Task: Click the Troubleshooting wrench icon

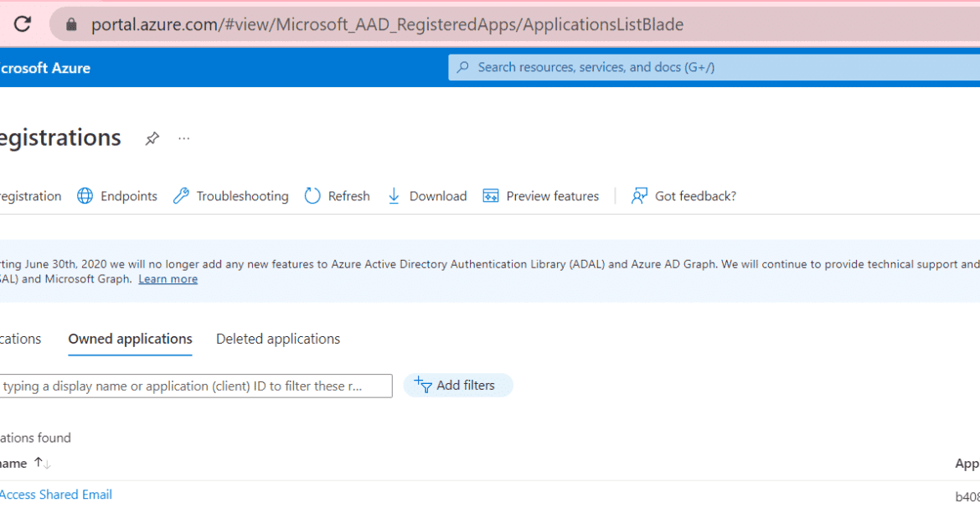Action: 181,196
